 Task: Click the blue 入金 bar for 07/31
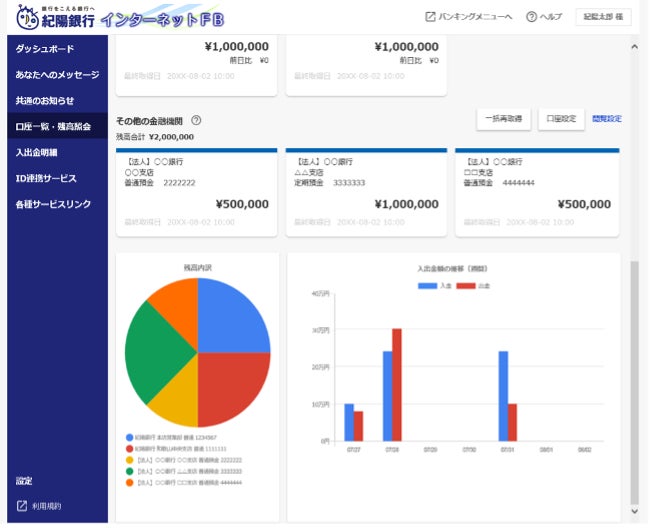(x=503, y=396)
